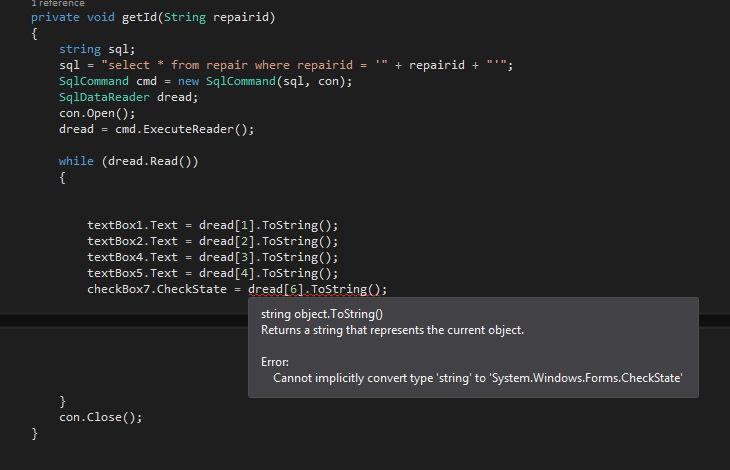
Task: Click the while keyword
Action: tap(76, 161)
